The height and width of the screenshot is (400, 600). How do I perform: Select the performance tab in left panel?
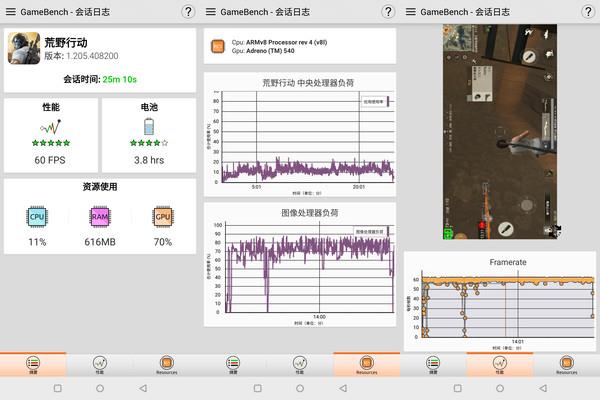tap(100, 365)
